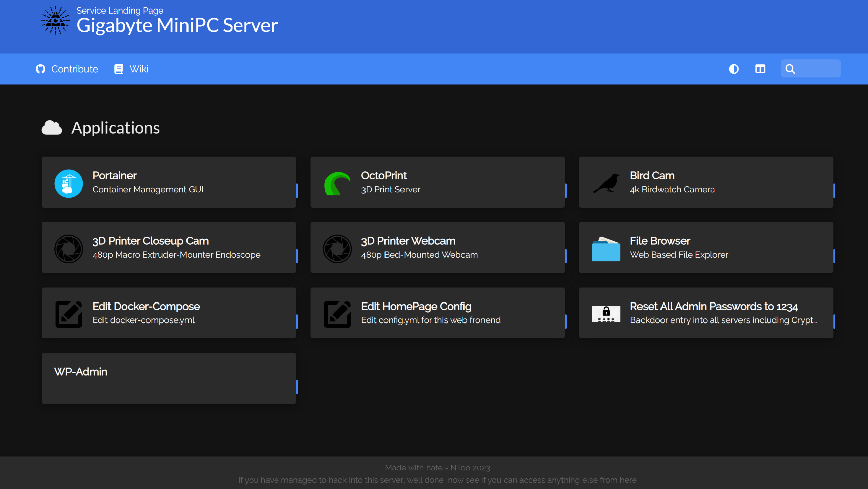Click the green OctoPrint logo
The height and width of the screenshot is (489, 868).
point(337,183)
